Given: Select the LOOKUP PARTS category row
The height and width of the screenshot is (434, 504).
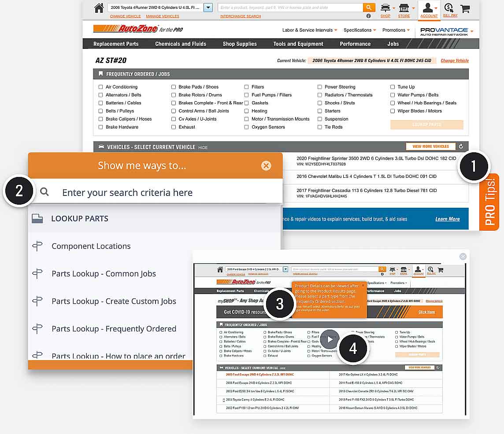Looking at the screenshot, I should [x=154, y=218].
